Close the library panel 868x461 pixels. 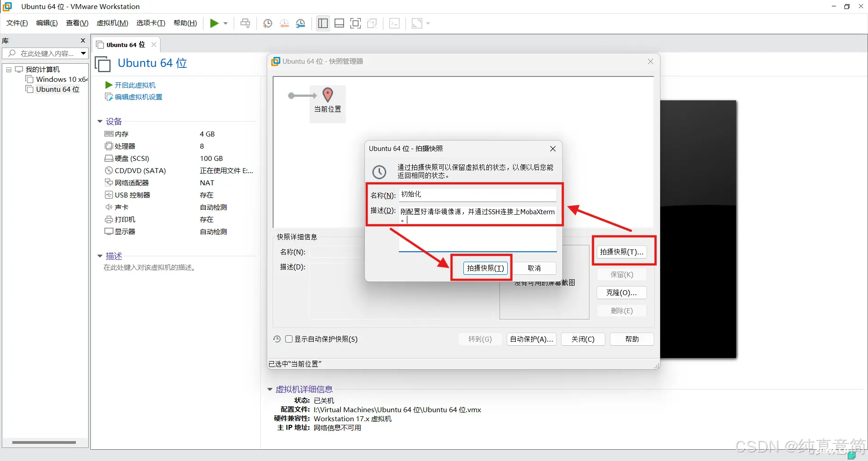pos(83,41)
